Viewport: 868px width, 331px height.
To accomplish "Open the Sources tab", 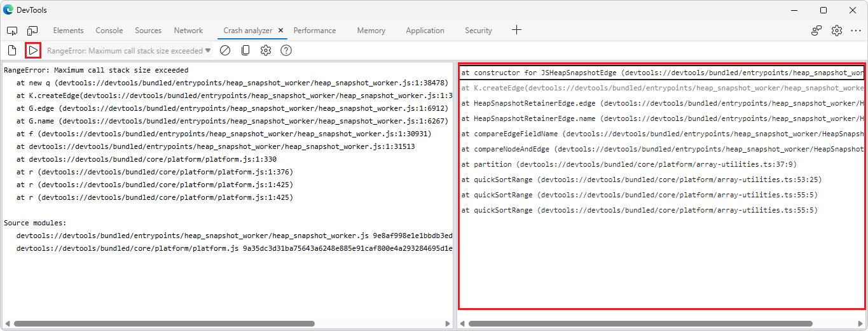I will (148, 31).
